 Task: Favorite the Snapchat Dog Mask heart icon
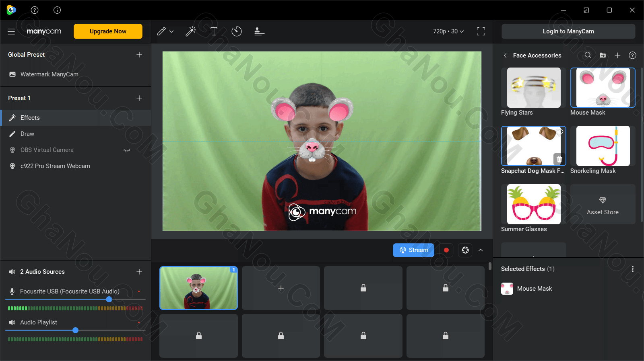559,132
